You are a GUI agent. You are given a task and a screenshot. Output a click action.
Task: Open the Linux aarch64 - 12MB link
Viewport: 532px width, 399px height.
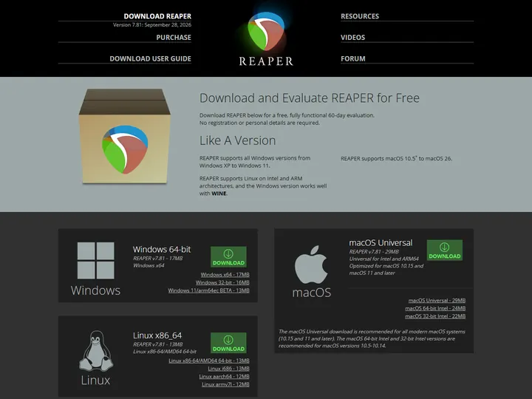tap(225, 376)
